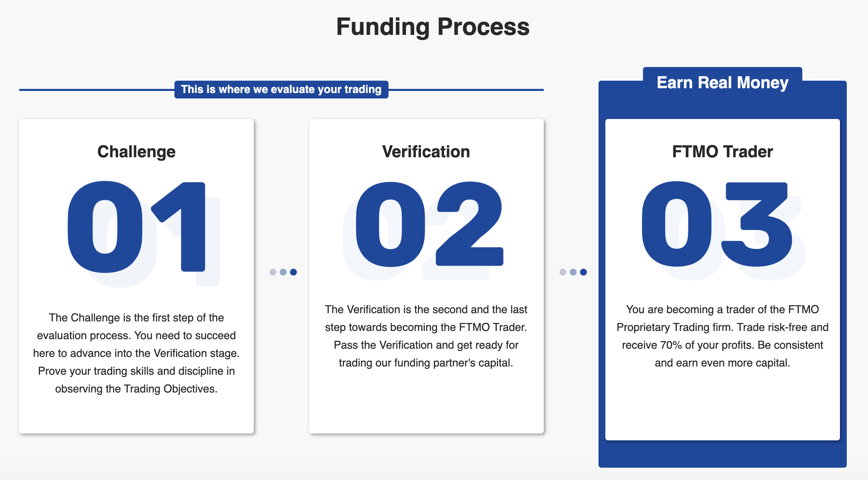Click the blue frame below FTMO Trader card

coord(723,454)
